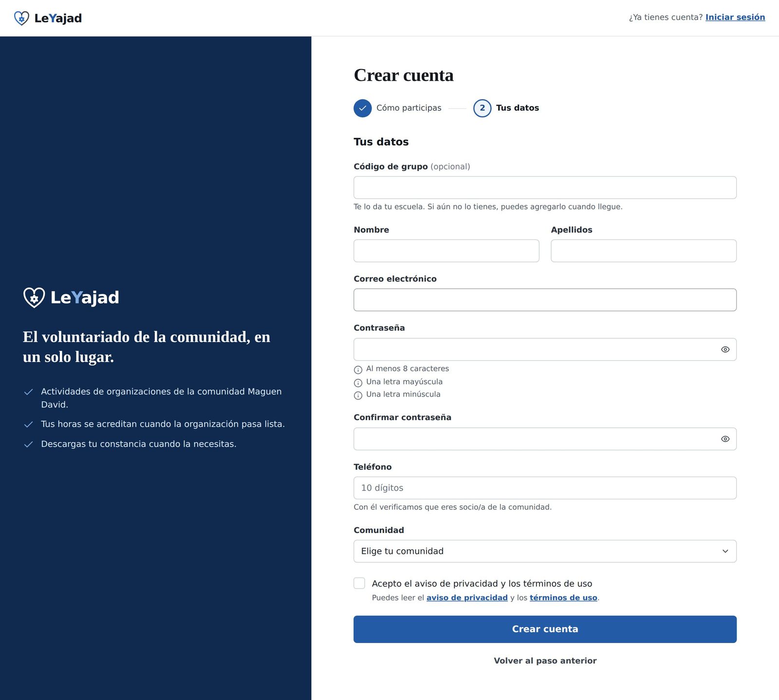
Task: Click info icon beside 'Al menos 8 caracteres'
Action: [358, 369]
